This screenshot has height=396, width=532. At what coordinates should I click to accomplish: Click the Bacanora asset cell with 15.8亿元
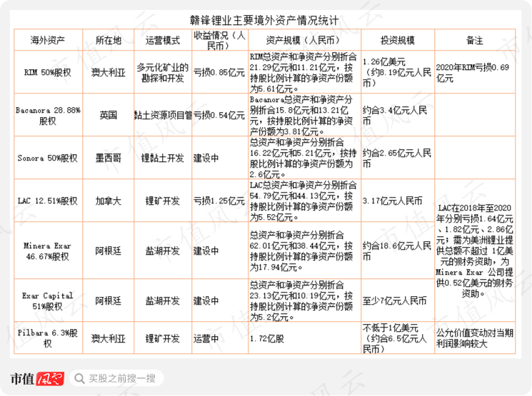click(x=304, y=116)
